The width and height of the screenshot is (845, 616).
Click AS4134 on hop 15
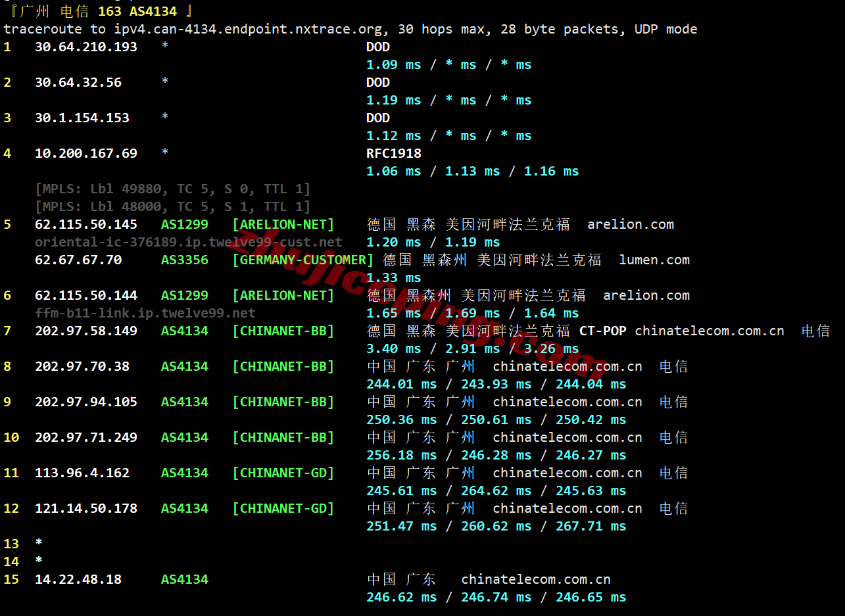[185, 579]
